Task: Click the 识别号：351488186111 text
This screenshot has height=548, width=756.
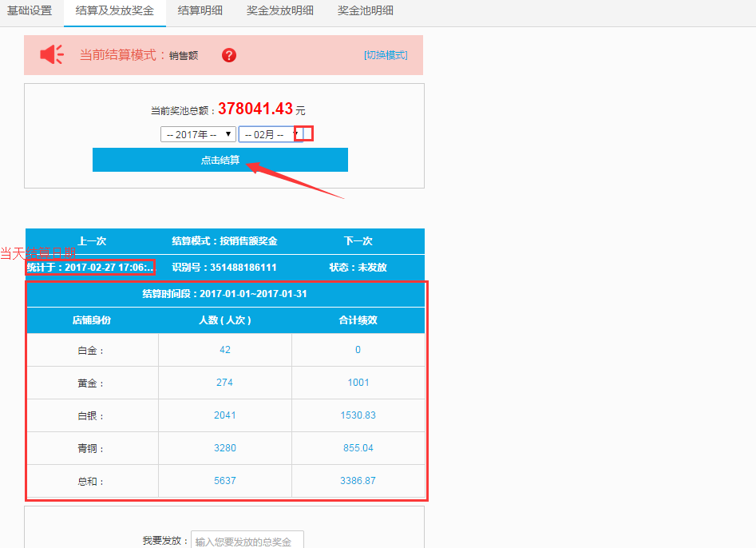Action: pyautogui.click(x=224, y=268)
